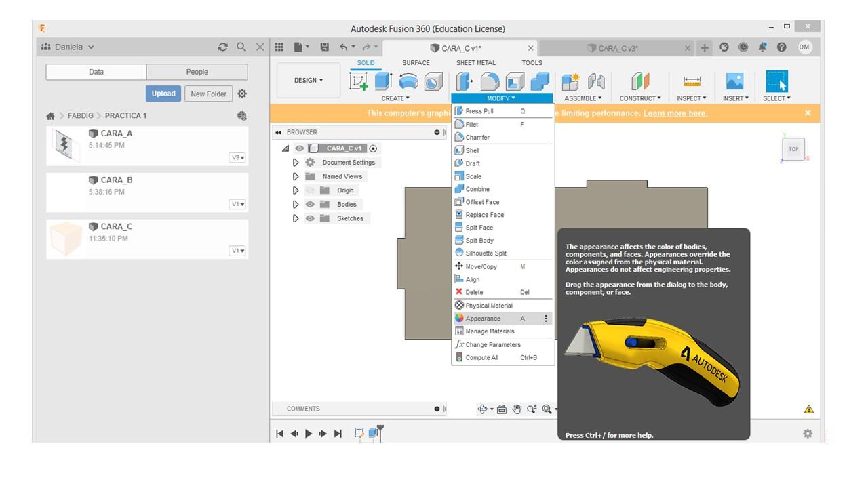This screenshot has width=868, height=488.
Task: Click the Upload button
Action: (163, 94)
